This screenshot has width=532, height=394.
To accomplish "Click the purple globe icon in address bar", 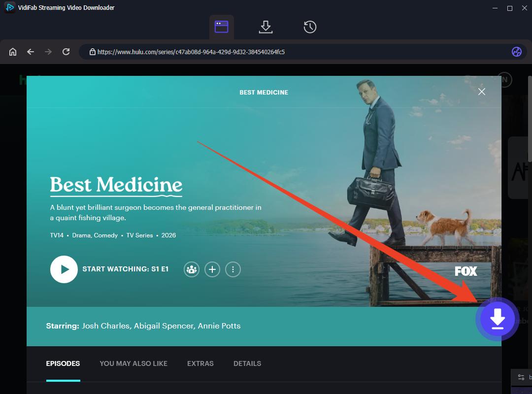I will (516, 52).
